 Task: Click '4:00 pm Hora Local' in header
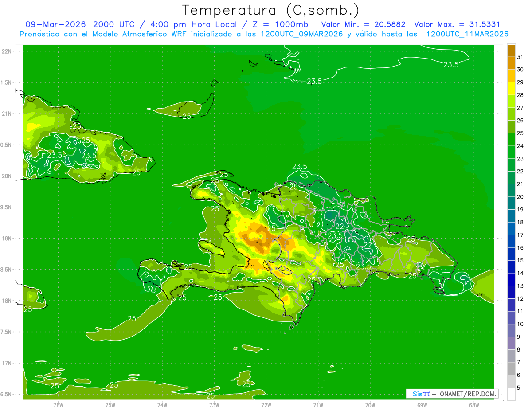pyautogui.click(x=193, y=24)
